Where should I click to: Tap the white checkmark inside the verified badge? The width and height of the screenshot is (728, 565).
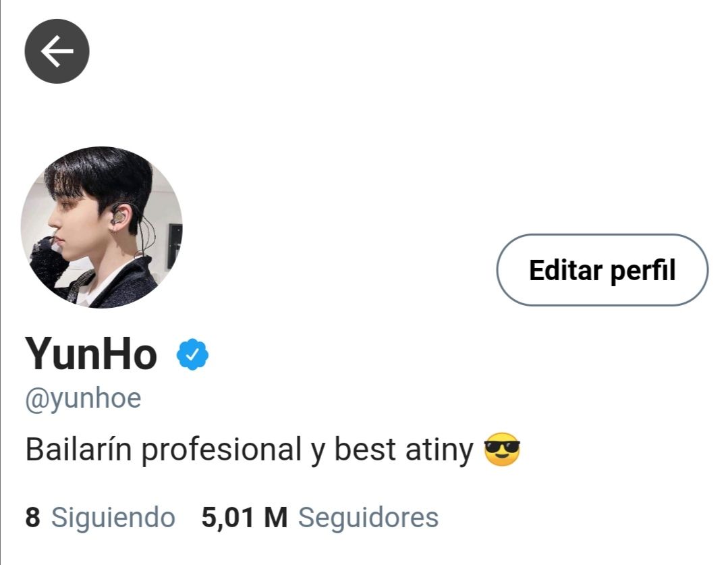[193, 355]
